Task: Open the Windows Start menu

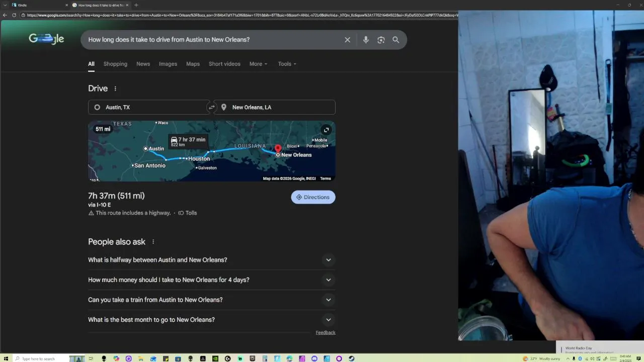Action: coord(6,358)
